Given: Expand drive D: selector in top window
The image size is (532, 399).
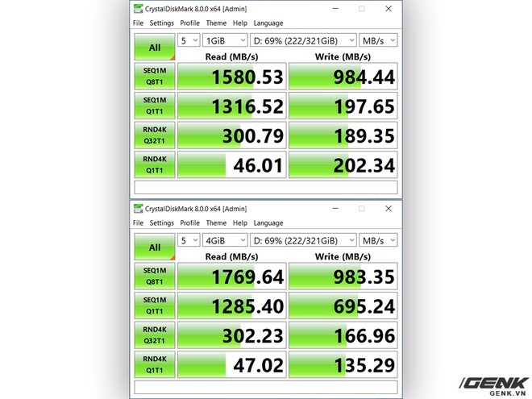Looking at the screenshot, I should point(303,40).
